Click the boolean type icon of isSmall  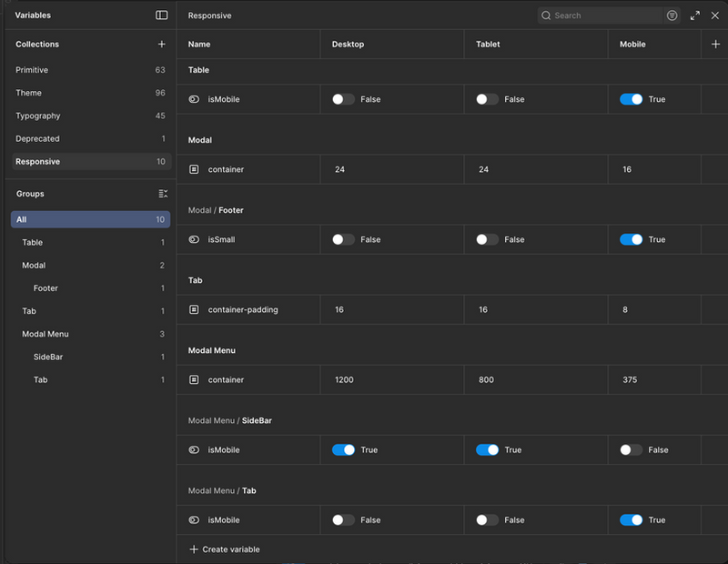[194, 239]
